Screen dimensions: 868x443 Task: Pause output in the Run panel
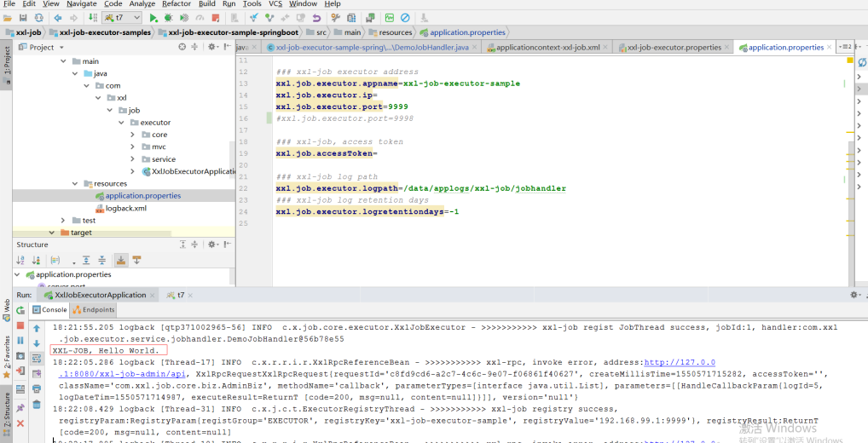click(x=20, y=340)
